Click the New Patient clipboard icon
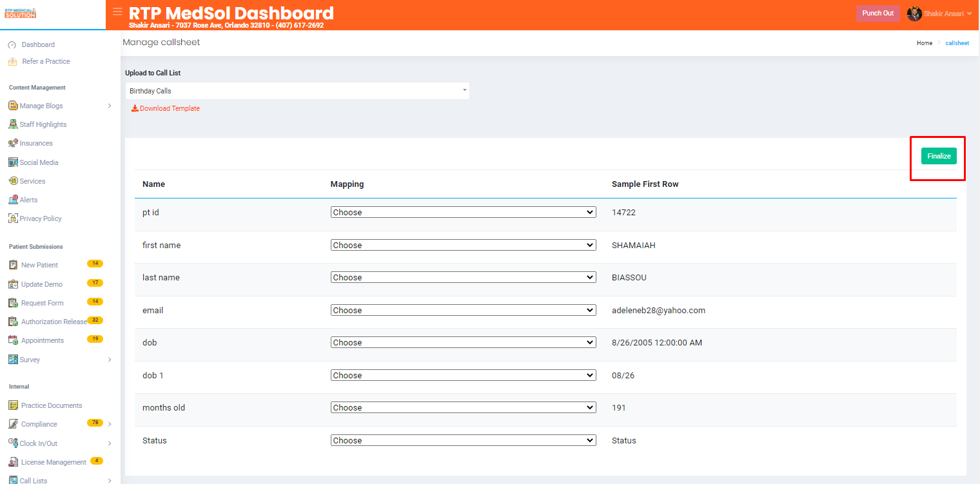 click(13, 265)
